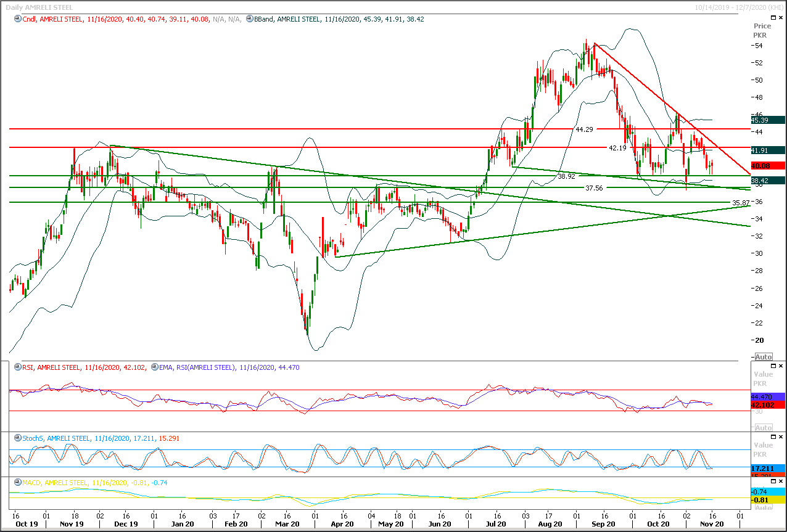787x532 pixels.
Task: Click the 17.211 stochastic value tag
Action: click(767, 469)
